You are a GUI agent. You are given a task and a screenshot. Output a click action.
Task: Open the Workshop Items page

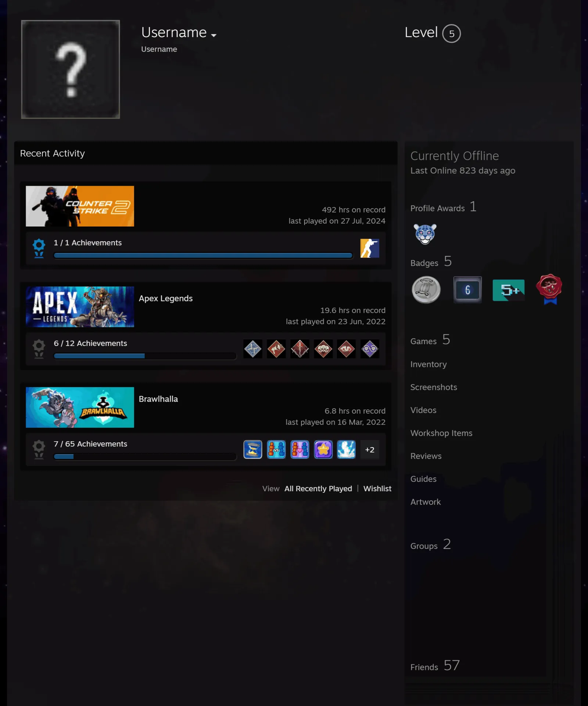click(x=441, y=433)
